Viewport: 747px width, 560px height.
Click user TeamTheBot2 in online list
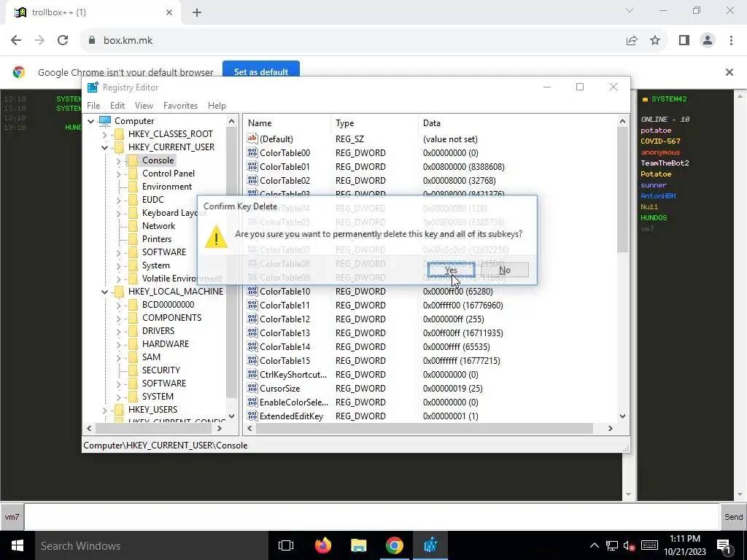click(x=665, y=163)
